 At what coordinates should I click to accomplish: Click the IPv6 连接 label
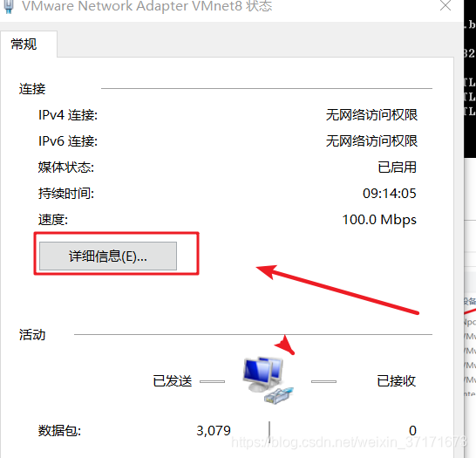[x=68, y=141]
